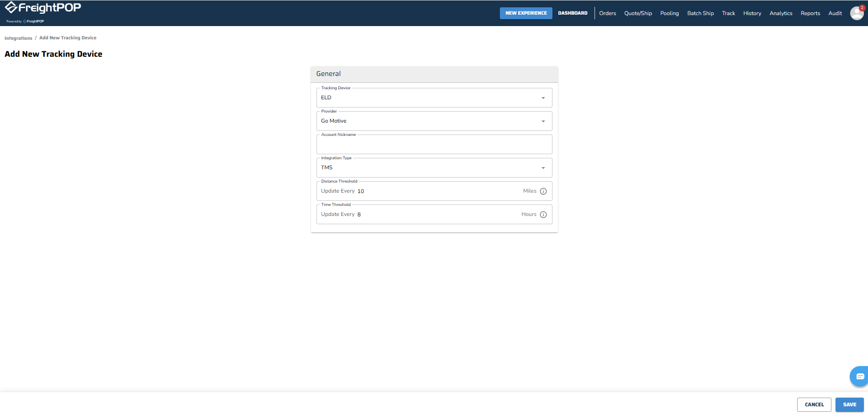868x415 pixels.
Task: Open the chat support bubble
Action: (x=859, y=376)
